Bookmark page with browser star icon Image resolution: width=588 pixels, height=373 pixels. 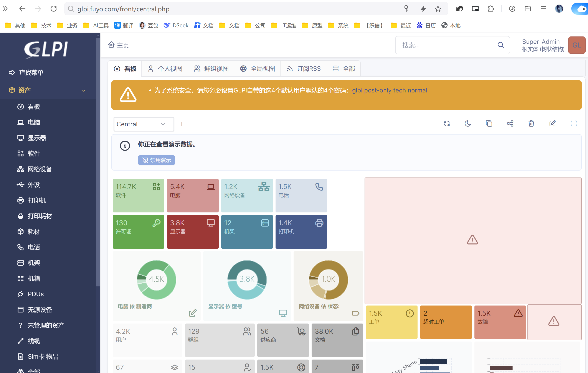(x=438, y=9)
